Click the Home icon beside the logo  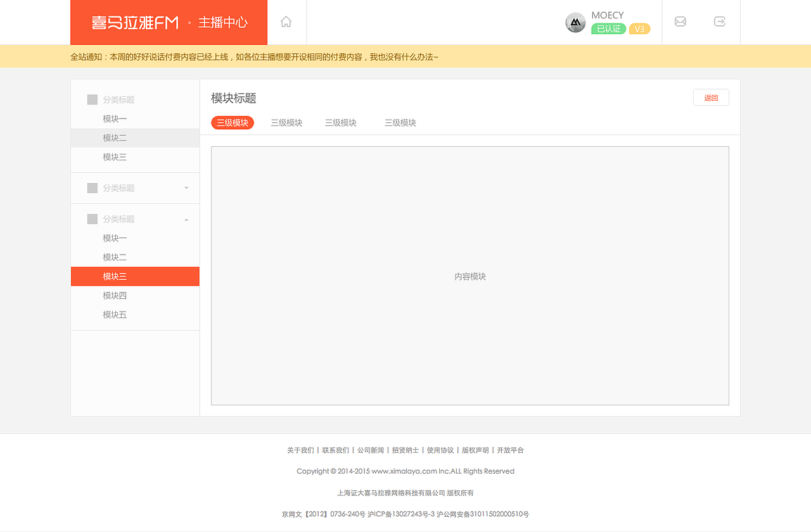click(286, 21)
